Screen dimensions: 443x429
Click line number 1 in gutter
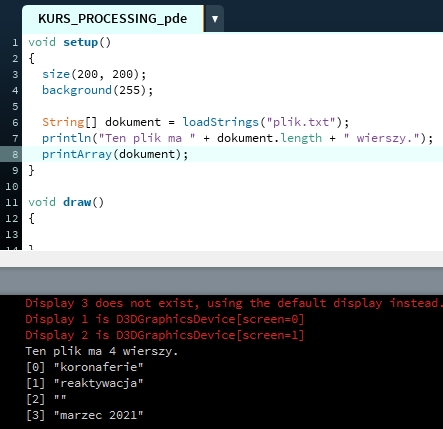point(15,42)
